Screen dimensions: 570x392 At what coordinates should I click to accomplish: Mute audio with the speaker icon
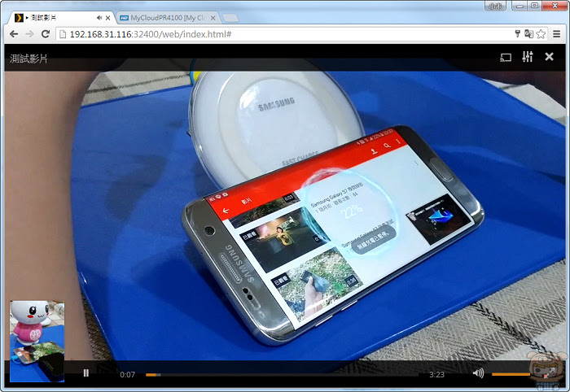point(479,373)
